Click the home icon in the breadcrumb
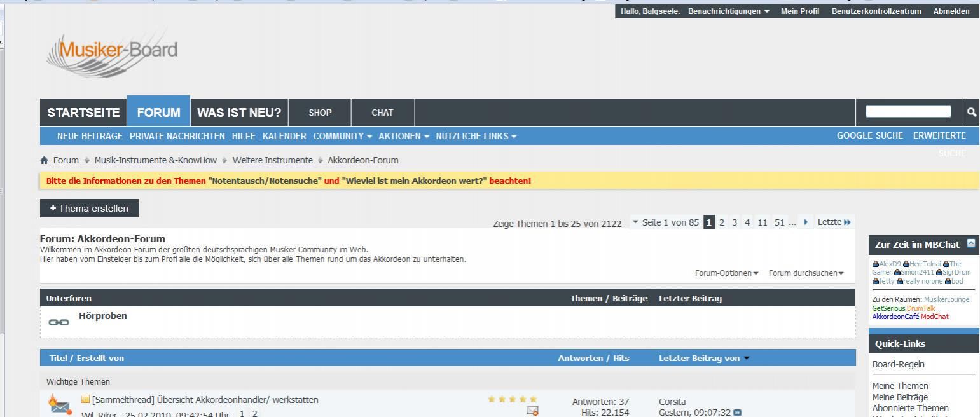Viewport: 980px width, 417px height. pyautogui.click(x=44, y=160)
